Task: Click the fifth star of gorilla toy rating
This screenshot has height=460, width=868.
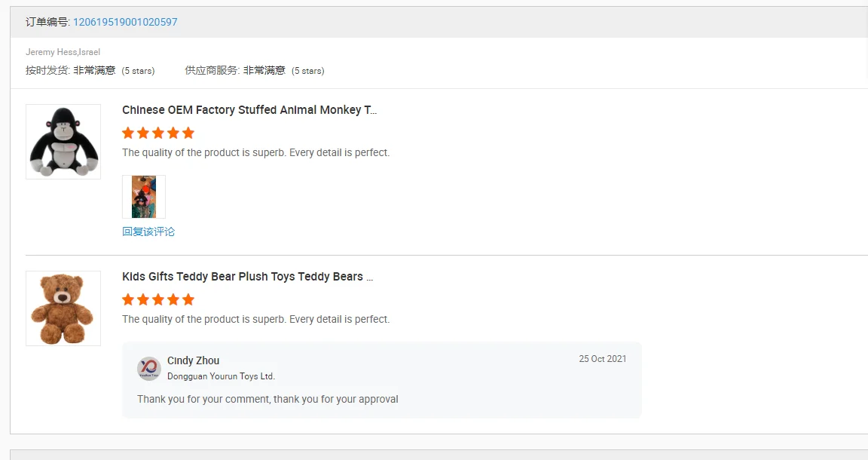Action: coord(188,133)
